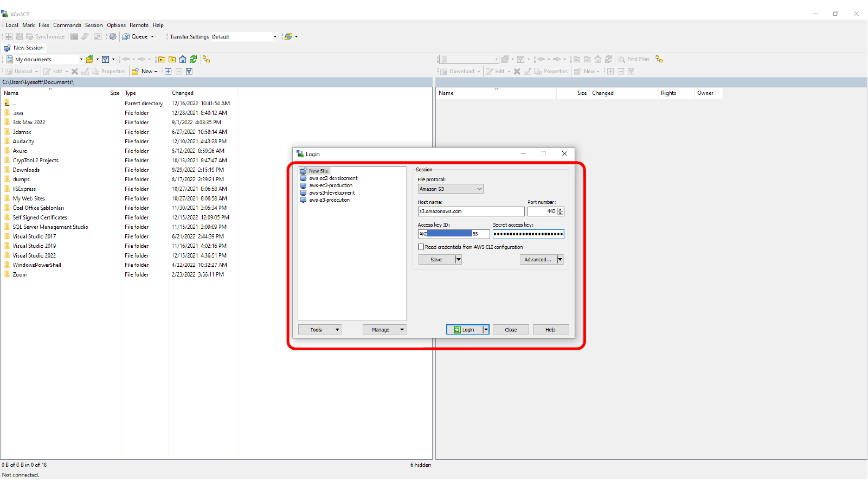The width and height of the screenshot is (868, 488).
Task: Open the Options menu
Action: (116, 25)
